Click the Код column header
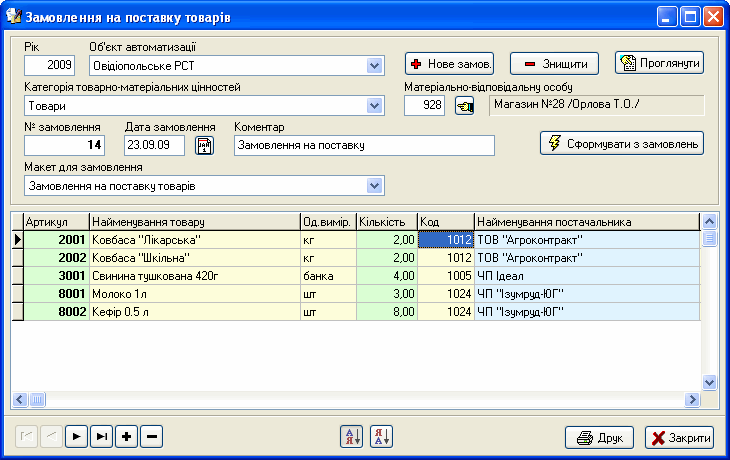Screen dimensions: 730x460 (x=446, y=222)
